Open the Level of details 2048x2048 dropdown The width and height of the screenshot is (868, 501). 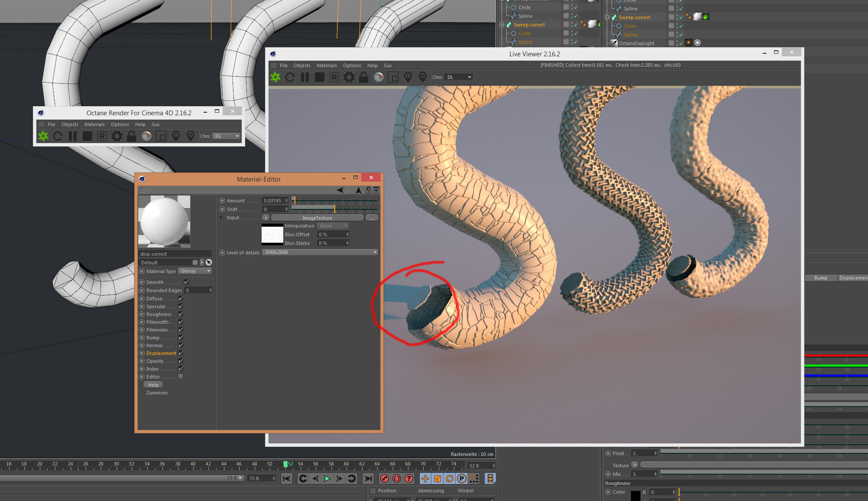[x=320, y=253]
